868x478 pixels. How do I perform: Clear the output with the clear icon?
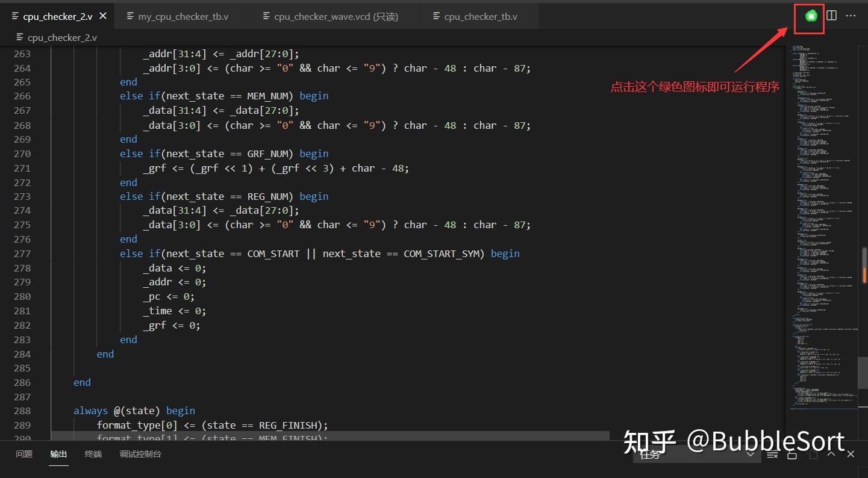pos(772,455)
